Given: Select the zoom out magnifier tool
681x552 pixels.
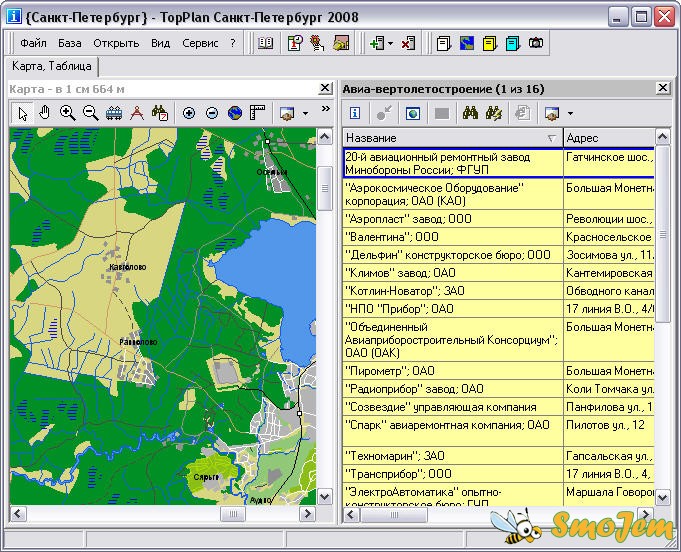Looking at the screenshot, I should coord(90,113).
